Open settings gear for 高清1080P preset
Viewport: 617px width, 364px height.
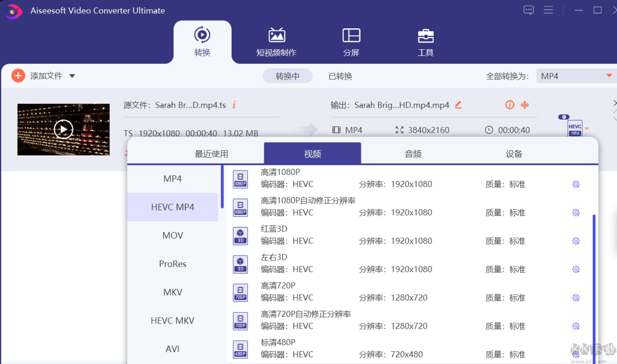pyautogui.click(x=576, y=184)
